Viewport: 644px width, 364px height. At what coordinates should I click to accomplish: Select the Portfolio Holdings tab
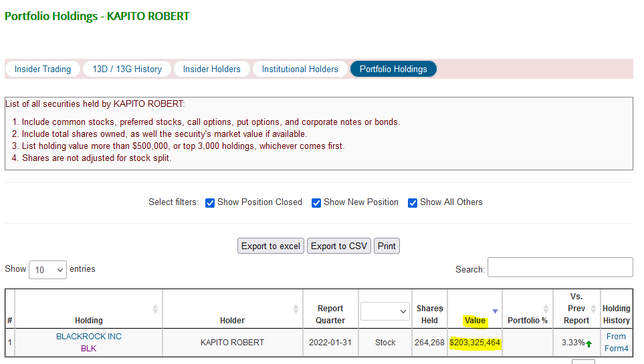[393, 69]
